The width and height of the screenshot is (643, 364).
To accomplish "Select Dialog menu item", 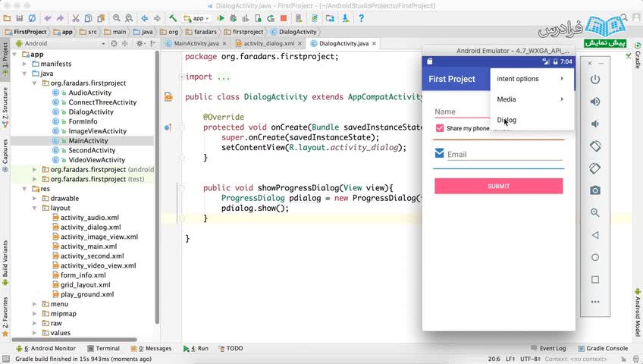I will (532, 120).
